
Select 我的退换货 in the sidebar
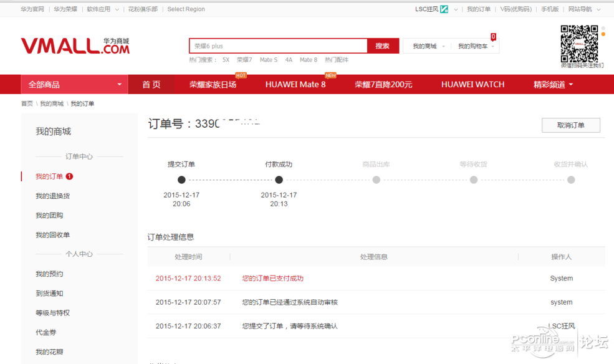(x=53, y=196)
